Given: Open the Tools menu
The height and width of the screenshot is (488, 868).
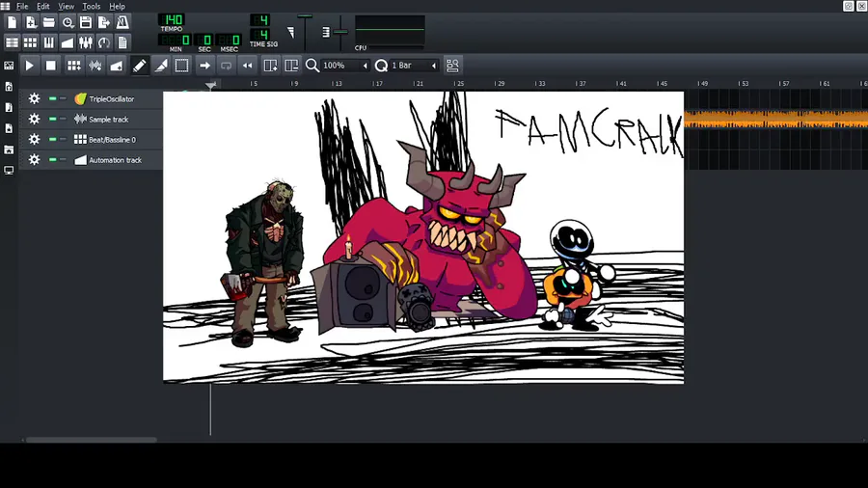Looking at the screenshot, I should coord(92,6).
